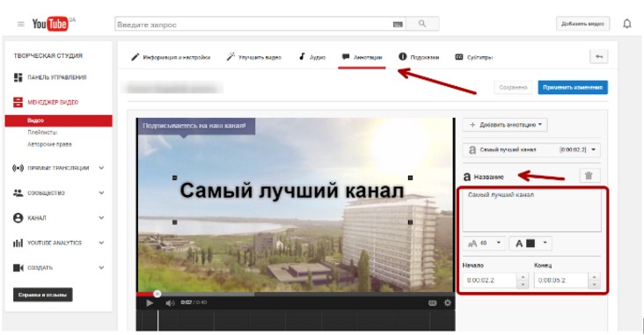Click the Сохранено button
644x335 pixels.
coord(513,87)
